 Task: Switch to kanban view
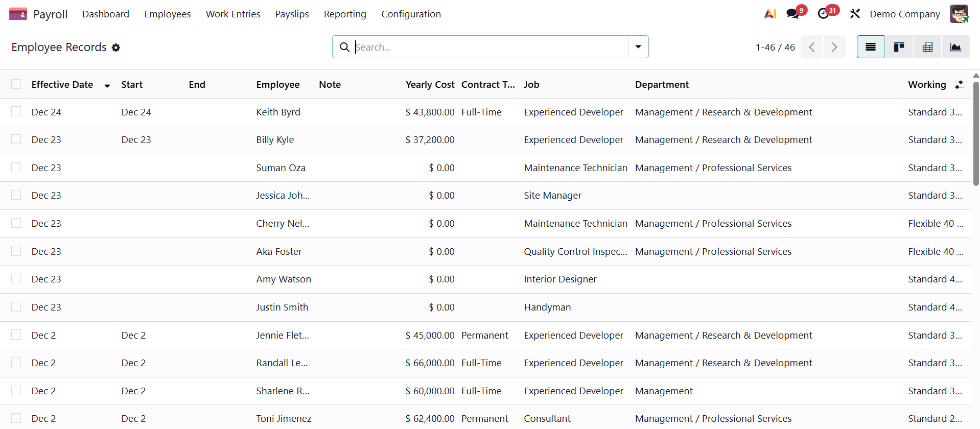899,47
